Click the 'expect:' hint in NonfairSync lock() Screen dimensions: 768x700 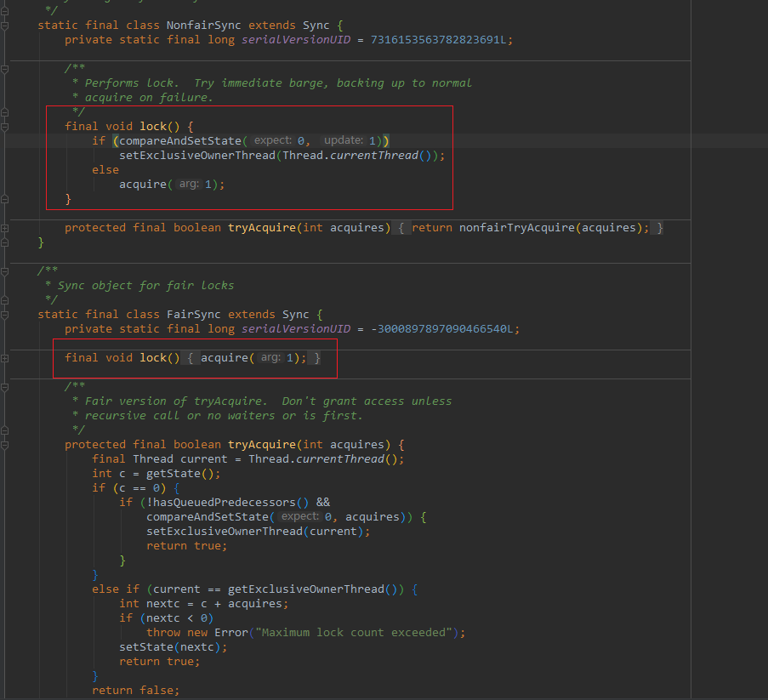tap(272, 140)
